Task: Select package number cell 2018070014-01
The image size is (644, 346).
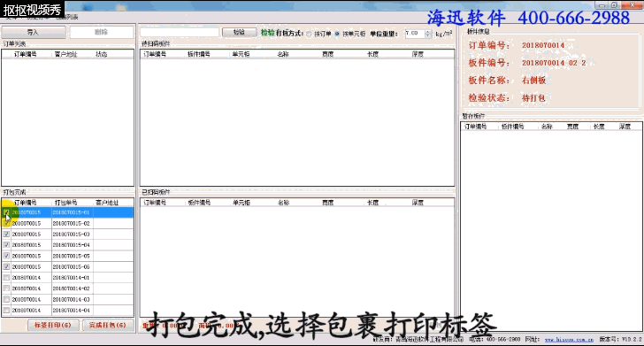Action: pos(72,278)
